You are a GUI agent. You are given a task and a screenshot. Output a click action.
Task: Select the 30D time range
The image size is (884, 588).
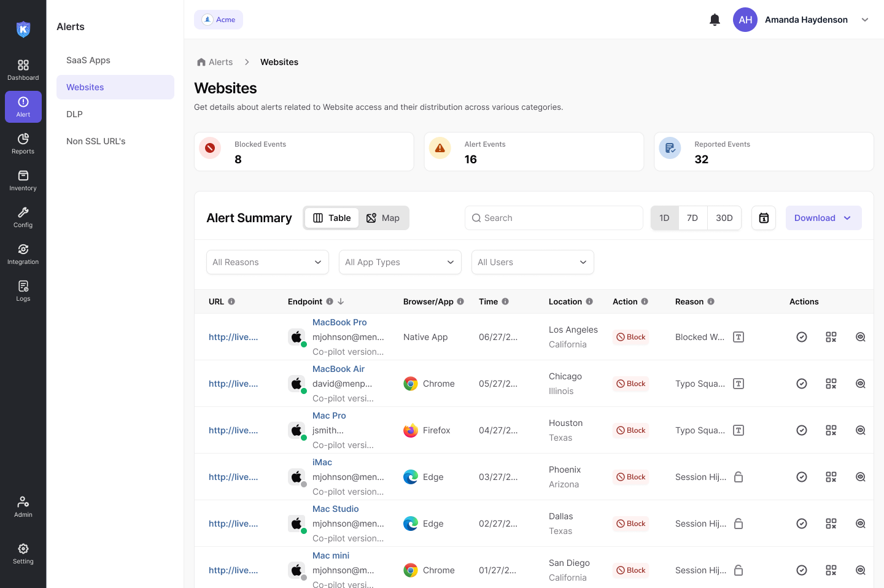(724, 218)
